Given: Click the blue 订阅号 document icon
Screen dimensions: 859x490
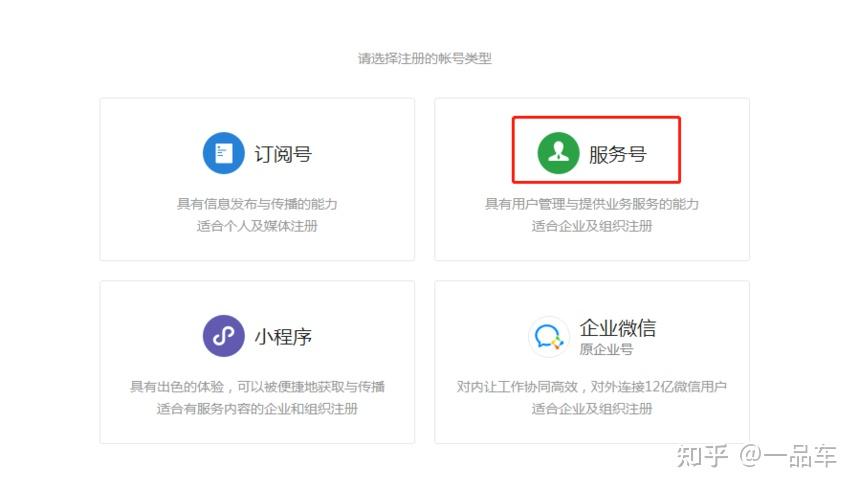Looking at the screenshot, I should pyautogui.click(x=224, y=153).
